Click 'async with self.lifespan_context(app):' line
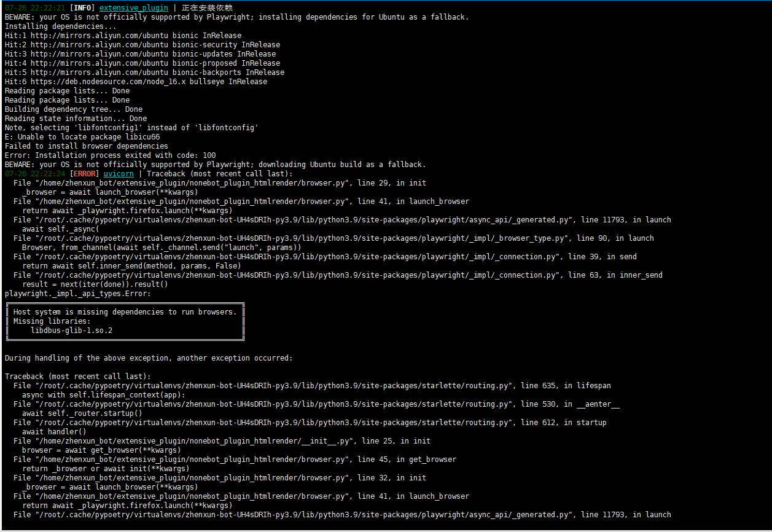Screen dimensions: 772x532 pyautogui.click(x=103, y=395)
